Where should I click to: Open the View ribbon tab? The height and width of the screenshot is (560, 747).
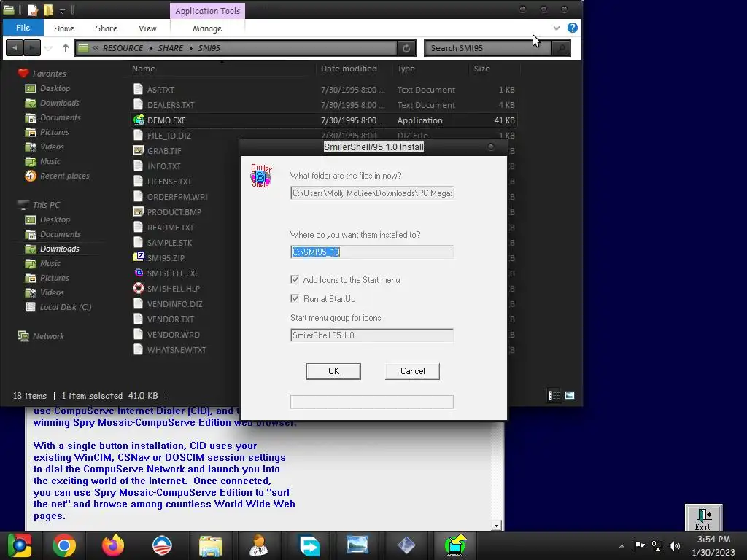pos(147,28)
